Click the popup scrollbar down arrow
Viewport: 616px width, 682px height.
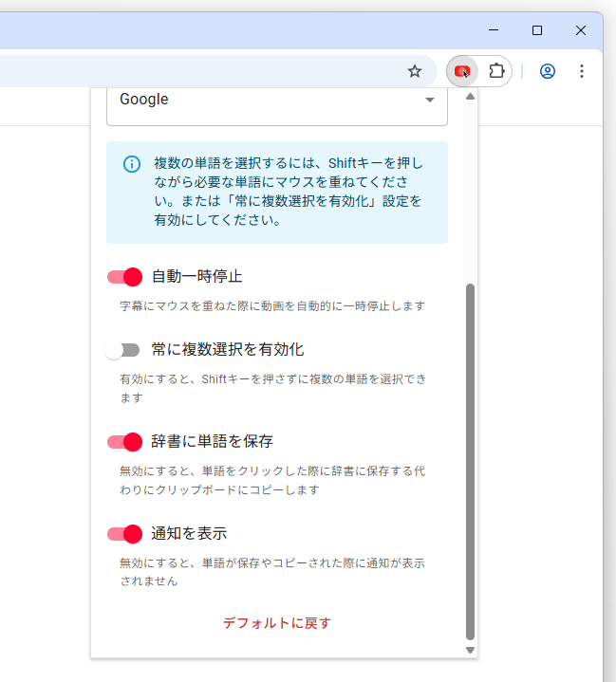[x=470, y=651]
